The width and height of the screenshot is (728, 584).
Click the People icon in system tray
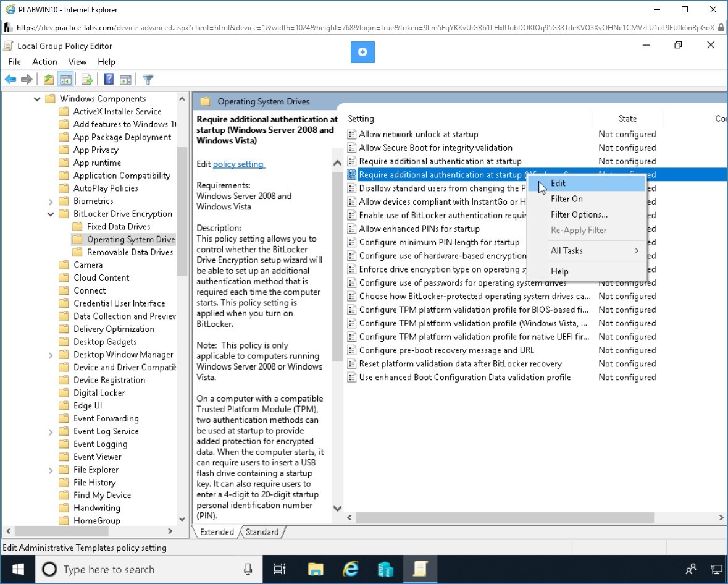coord(691,569)
